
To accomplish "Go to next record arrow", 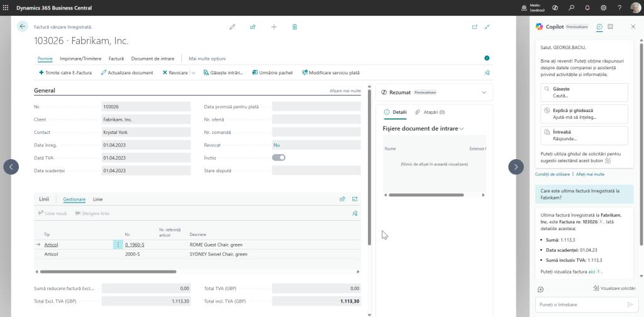I will pyautogui.click(x=516, y=167).
